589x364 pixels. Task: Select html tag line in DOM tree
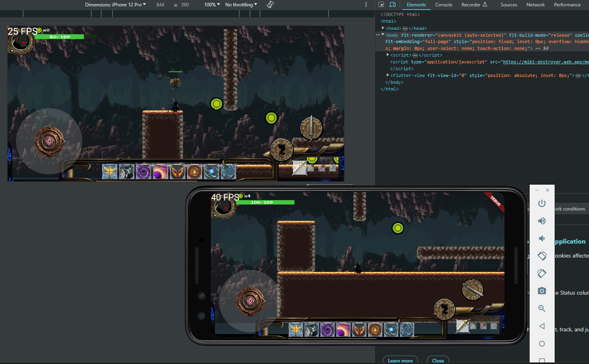(x=388, y=21)
